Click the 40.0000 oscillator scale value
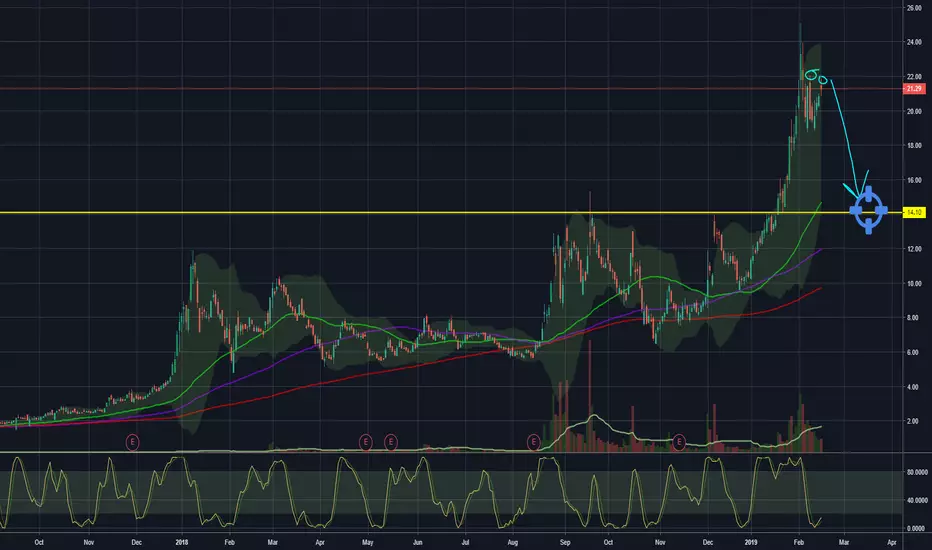Screen dimensions: 932x550 tap(917, 500)
